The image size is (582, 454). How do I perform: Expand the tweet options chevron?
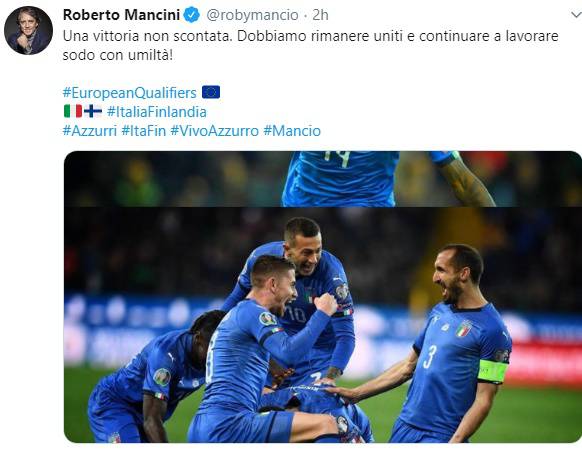point(576,15)
